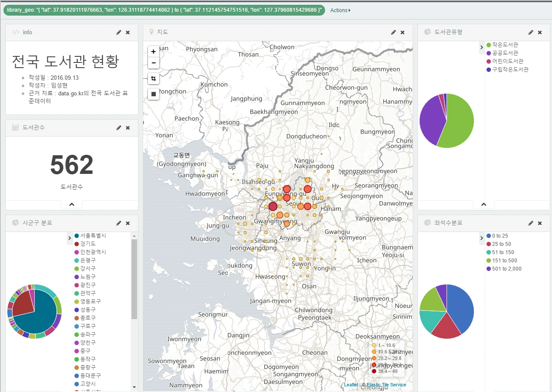The height and width of the screenshot is (392, 552).
Task: Edit the 지도 map panel
Action: pyautogui.click(x=393, y=33)
